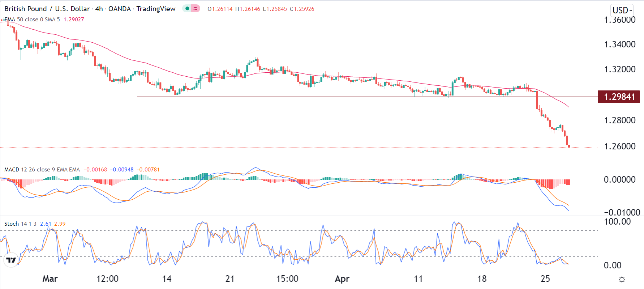Click the MACD 0.00000 scale label
The image size is (644, 289).
point(619,179)
